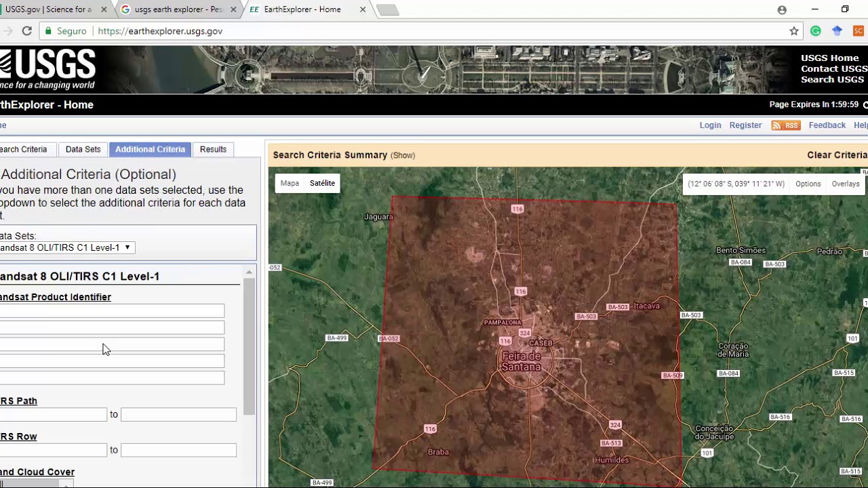Click the WRS Row ending value field
This screenshot has width=868, height=488.
[x=178, y=450]
